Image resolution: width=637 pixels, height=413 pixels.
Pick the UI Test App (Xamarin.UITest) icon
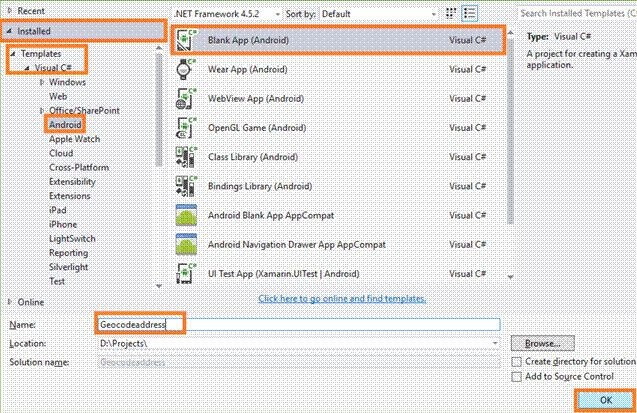(186, 274)
